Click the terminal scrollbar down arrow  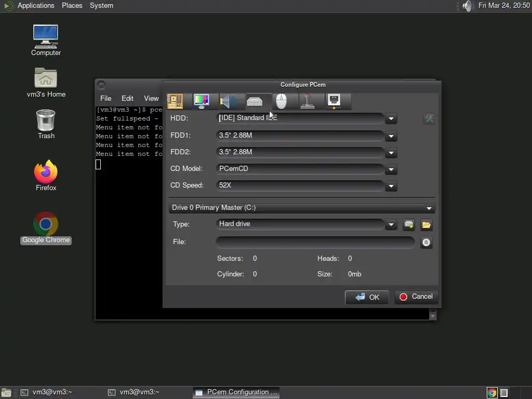pyautogui.click(x=433, y=316)
